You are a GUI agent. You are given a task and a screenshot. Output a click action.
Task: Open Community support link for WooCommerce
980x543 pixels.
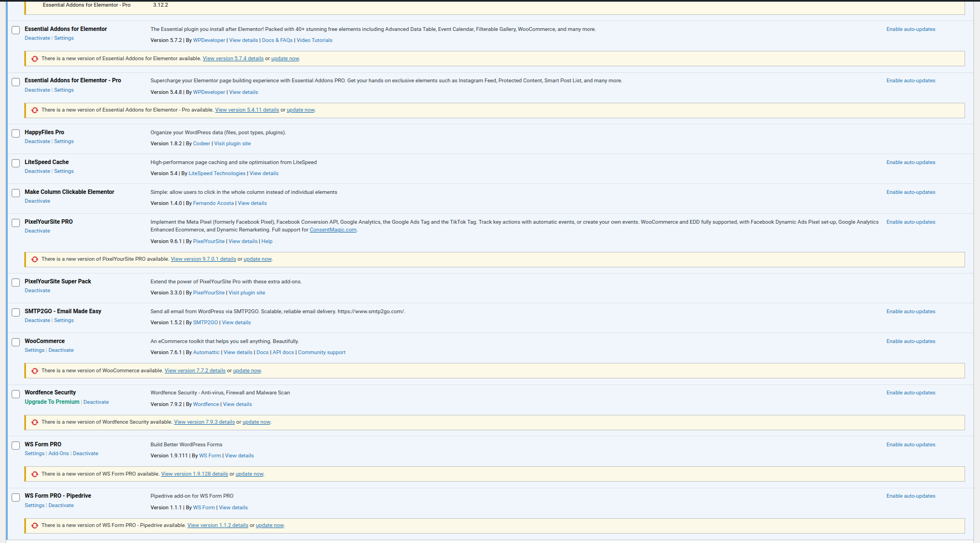pyautogui.click(x=322, y=352)
